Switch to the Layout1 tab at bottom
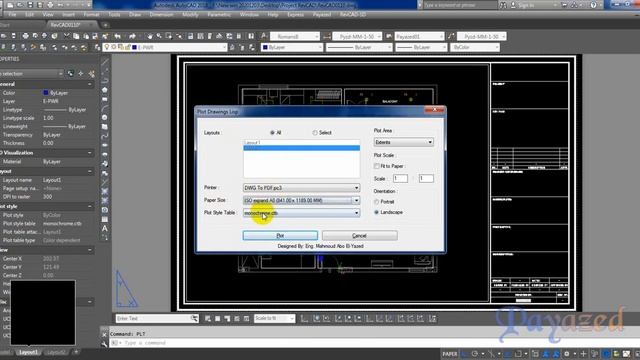The width and height of the screenshot is (640, 360). tap(28, 352)
